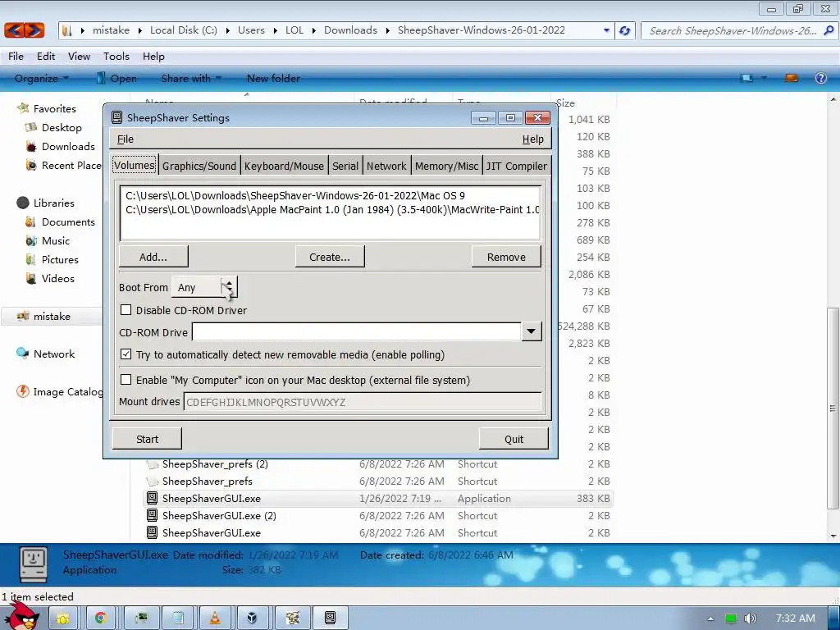The image size is (840, 630).
Task: Click the Downloads icon in the sidebar
Action: 30,146
